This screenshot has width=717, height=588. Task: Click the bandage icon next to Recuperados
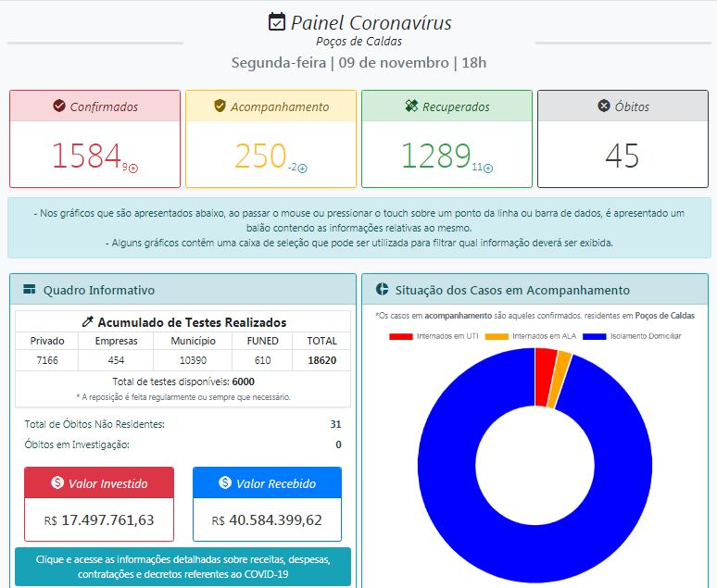(411, 106)
